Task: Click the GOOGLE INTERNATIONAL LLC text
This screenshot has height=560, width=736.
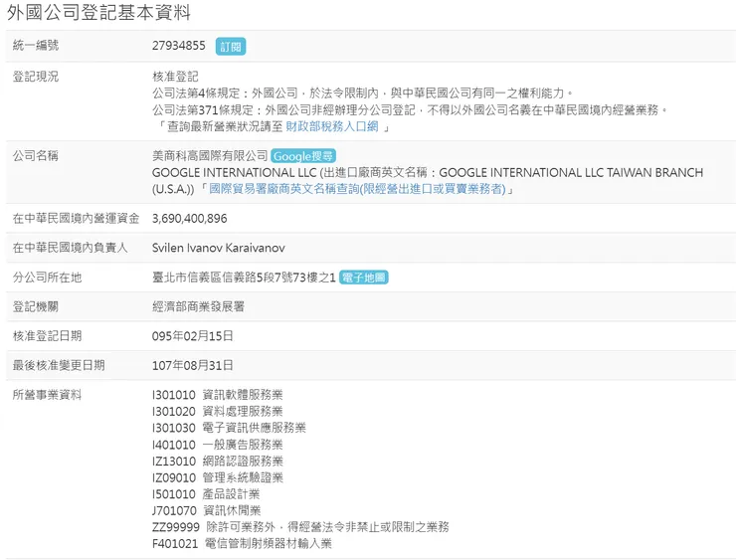Action: coord(234,172)
